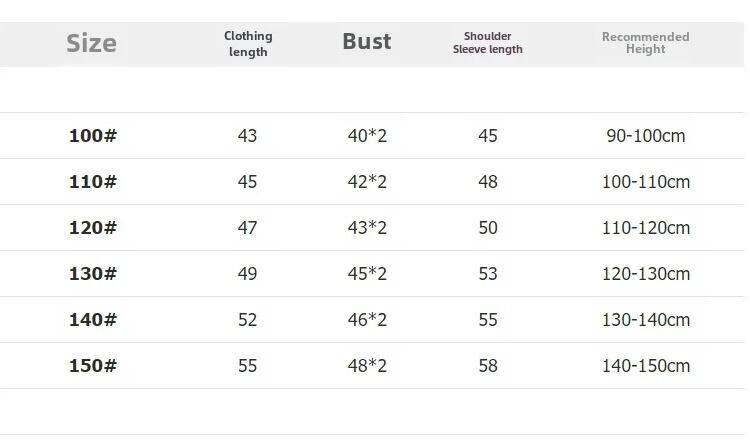Click clothing length 52 in 140# row

click(248, 320)
